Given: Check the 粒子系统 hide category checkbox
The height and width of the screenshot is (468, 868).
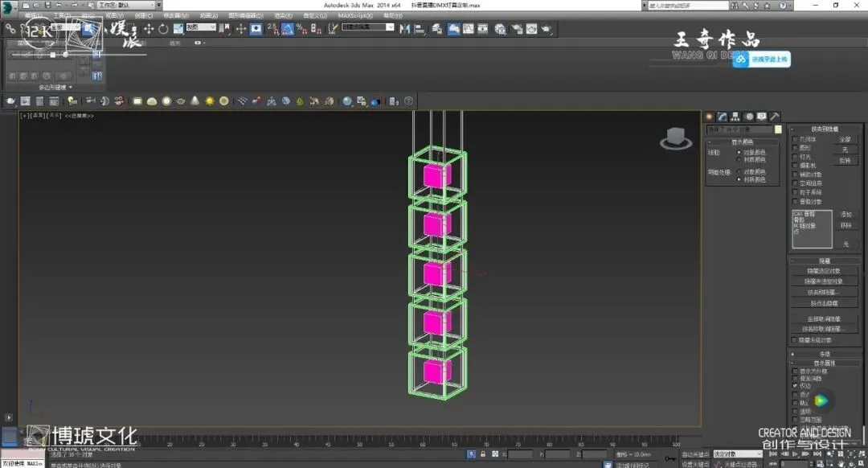Looking at the screenshot, I should point(795,192).
